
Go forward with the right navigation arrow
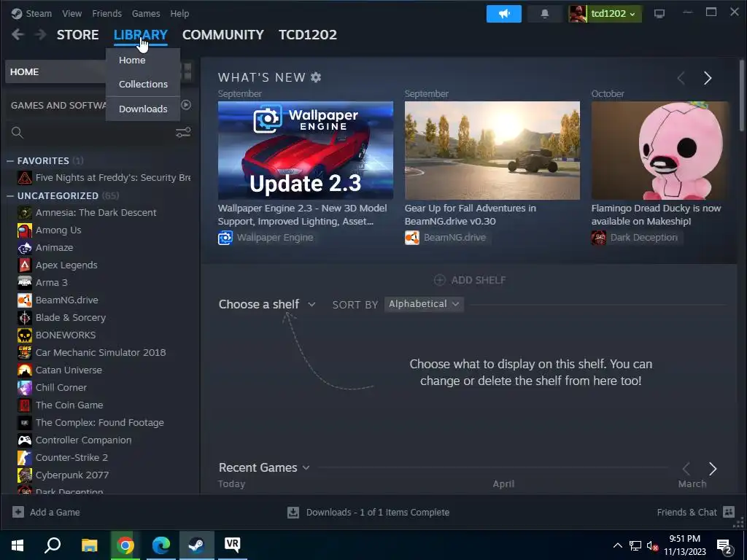tap(41, 34)
